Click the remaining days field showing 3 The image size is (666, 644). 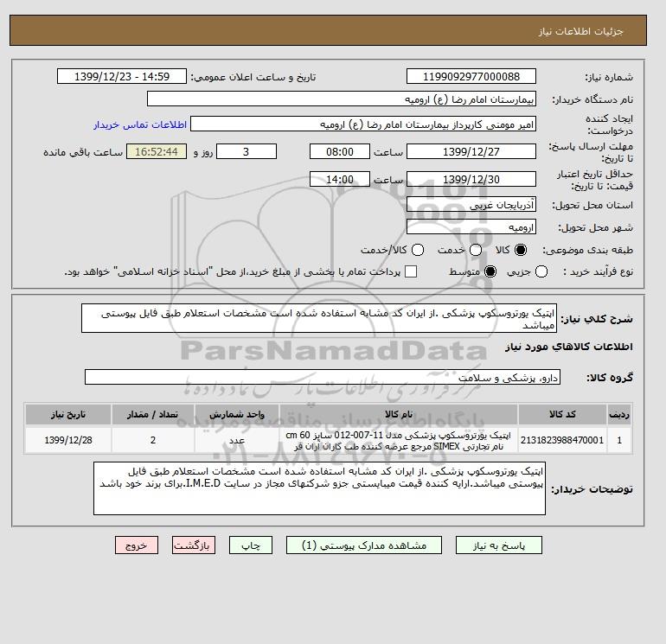247,151
